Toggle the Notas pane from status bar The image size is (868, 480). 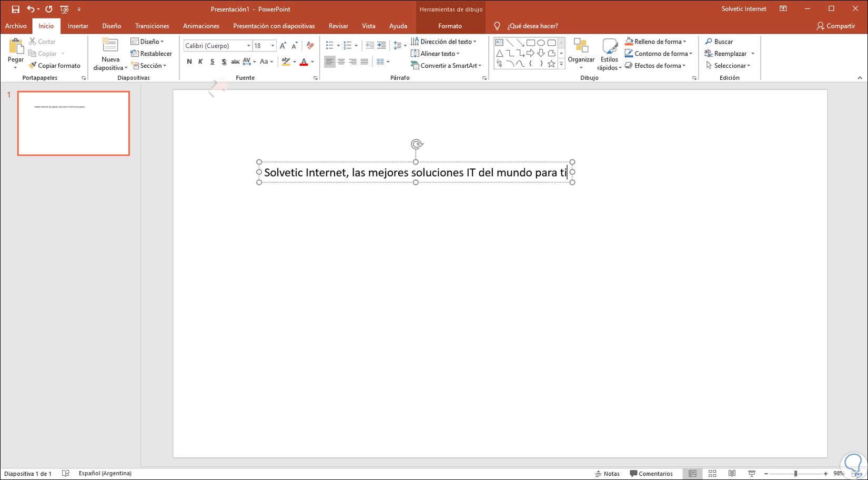[x=607, y=474]
